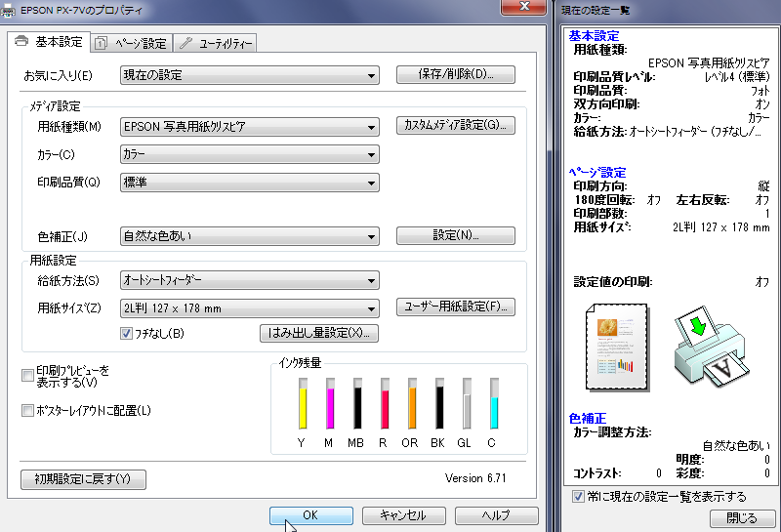781x532 pixels.
Task: Open the カラー(C) color dropdown
Action: 250,154
